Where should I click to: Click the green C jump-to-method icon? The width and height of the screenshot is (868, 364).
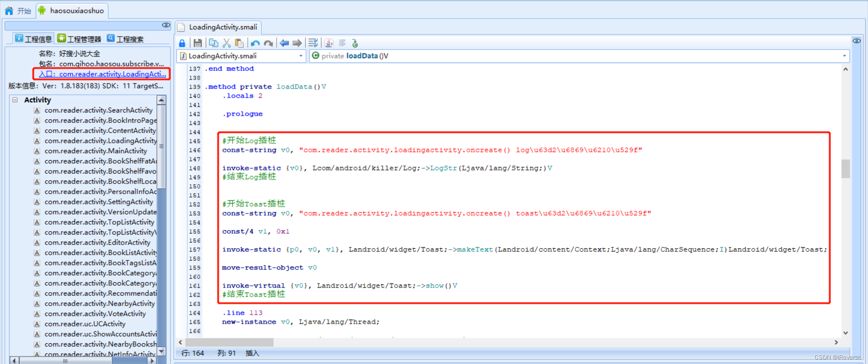coord(355,43)
